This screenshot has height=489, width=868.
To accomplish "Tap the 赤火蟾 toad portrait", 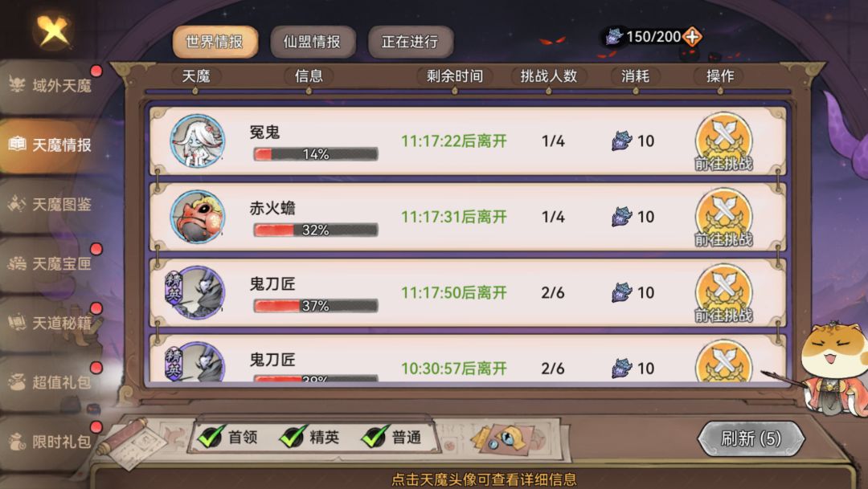I will (x=198, y=217).
